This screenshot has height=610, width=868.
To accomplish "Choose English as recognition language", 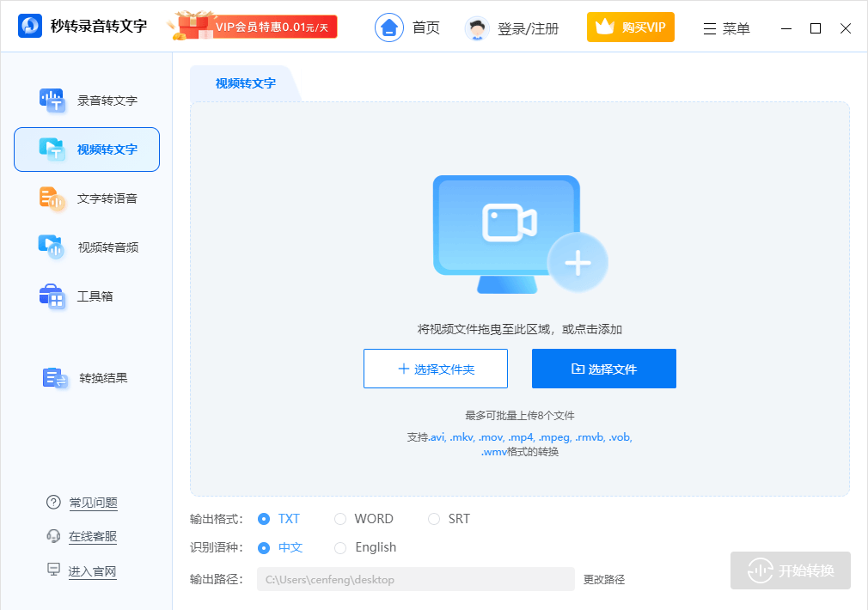I will (x=339, y=547).
